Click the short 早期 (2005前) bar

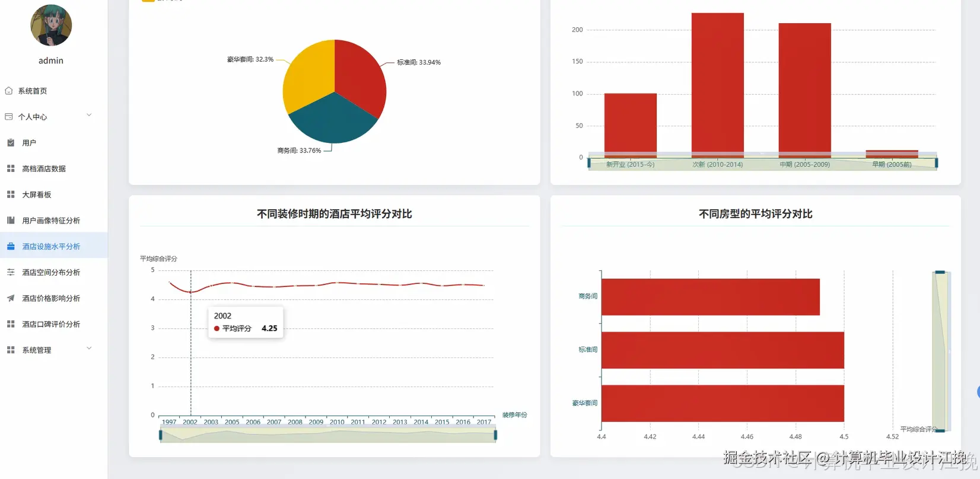point(892,154)
